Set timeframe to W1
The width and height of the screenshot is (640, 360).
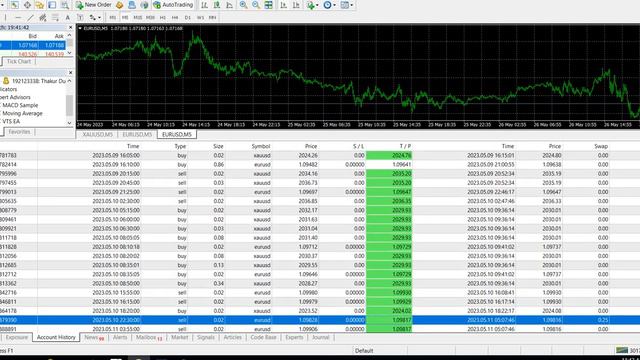tap(200, 18)
